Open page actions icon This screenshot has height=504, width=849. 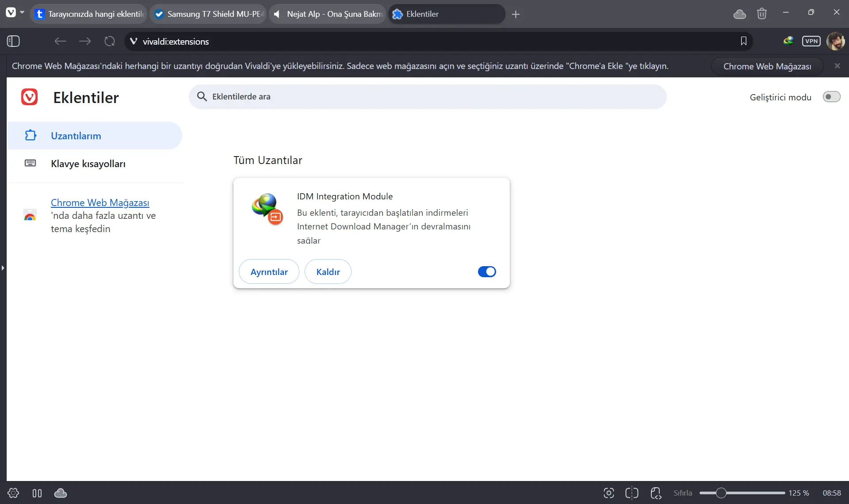656,493
